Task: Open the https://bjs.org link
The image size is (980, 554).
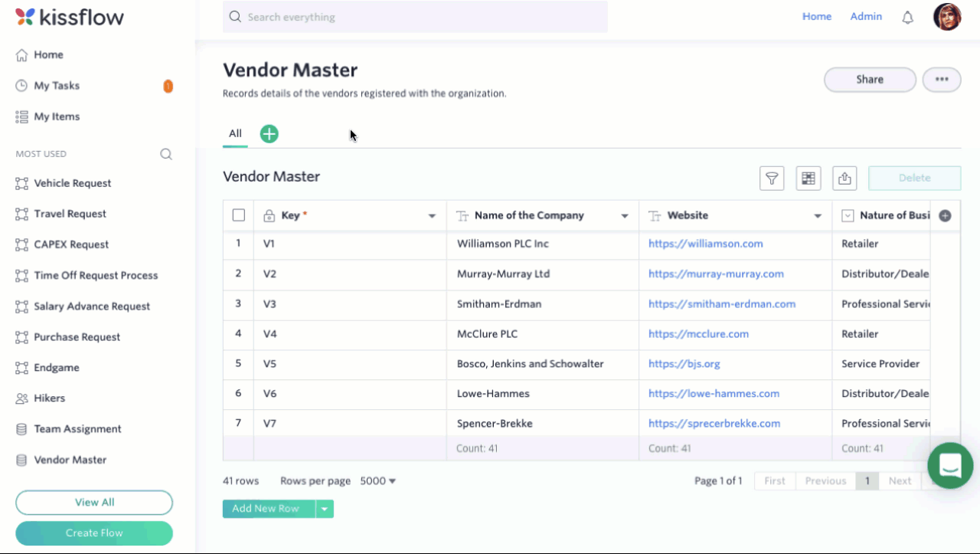Action: point(684,363)
